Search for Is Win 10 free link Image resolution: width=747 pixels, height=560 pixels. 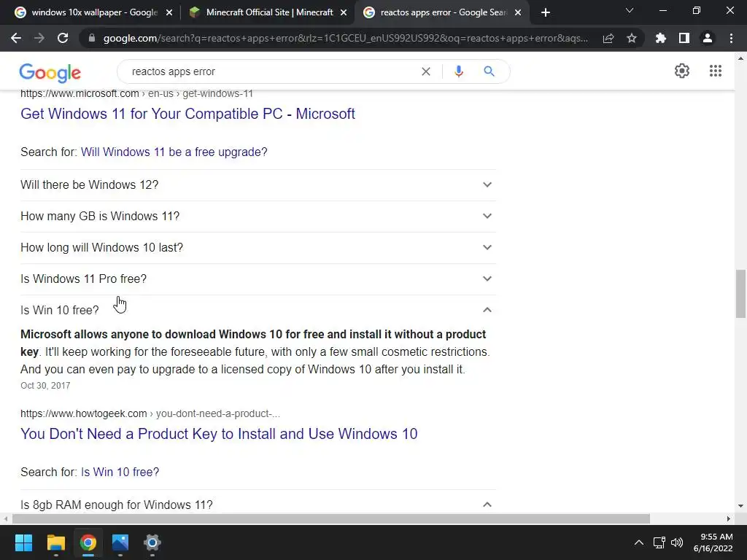coord(120,472)
